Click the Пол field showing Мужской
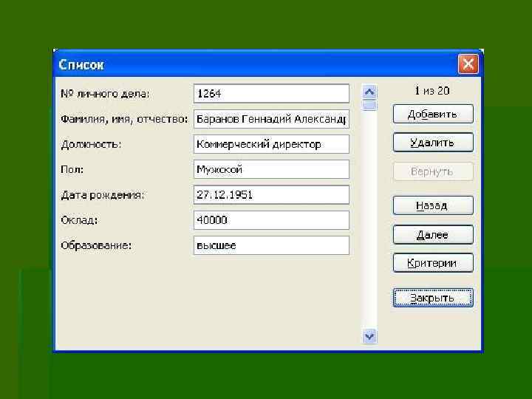 [271, 169]
